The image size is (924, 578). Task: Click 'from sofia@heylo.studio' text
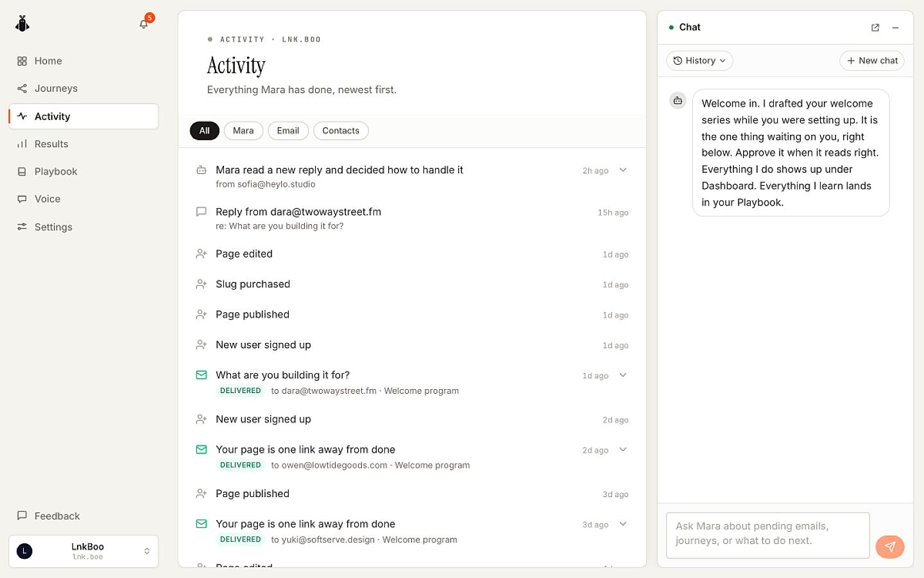pos(266,184)
